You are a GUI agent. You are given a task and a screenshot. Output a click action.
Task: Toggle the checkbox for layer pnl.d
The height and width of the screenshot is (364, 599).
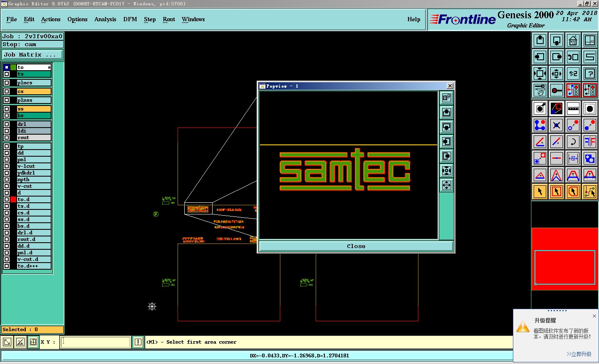click(x=7, y=253)
